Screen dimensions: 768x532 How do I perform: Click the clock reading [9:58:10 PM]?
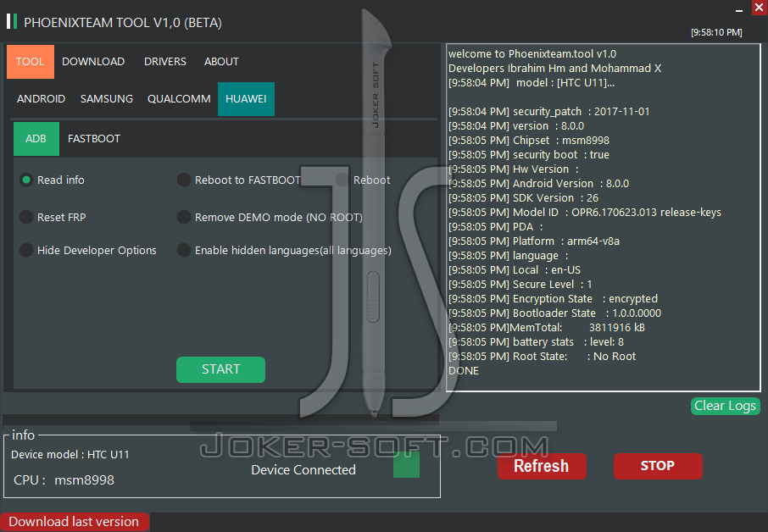716,32
